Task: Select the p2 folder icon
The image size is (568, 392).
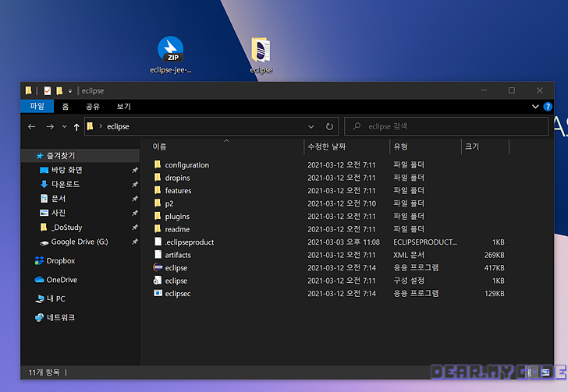Action: tap(158, 203)
